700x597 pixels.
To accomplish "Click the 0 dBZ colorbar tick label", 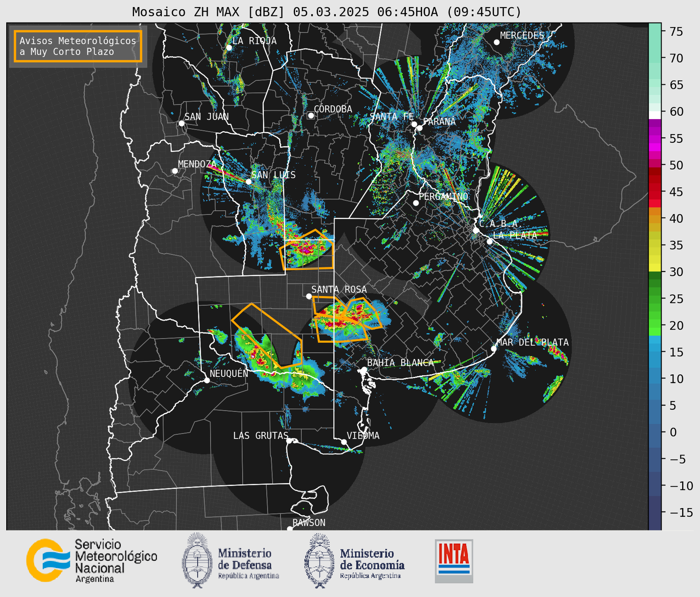I will point(673,432).
